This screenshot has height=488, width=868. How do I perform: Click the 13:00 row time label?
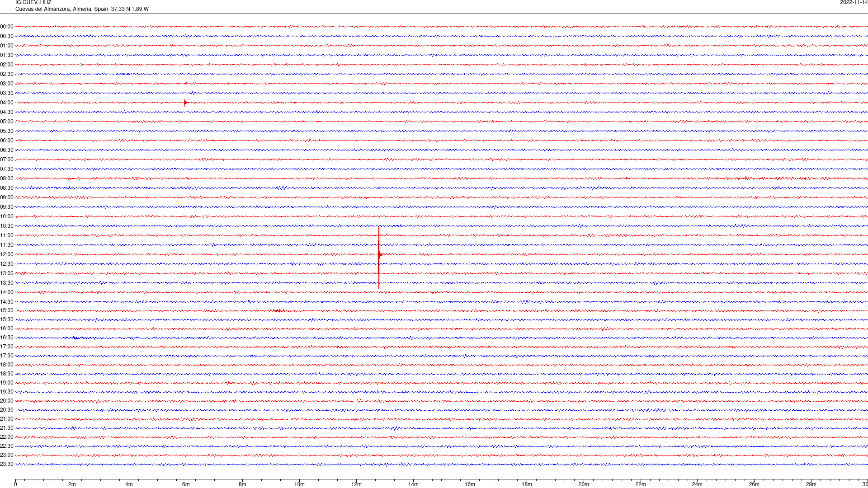(7, 273)
